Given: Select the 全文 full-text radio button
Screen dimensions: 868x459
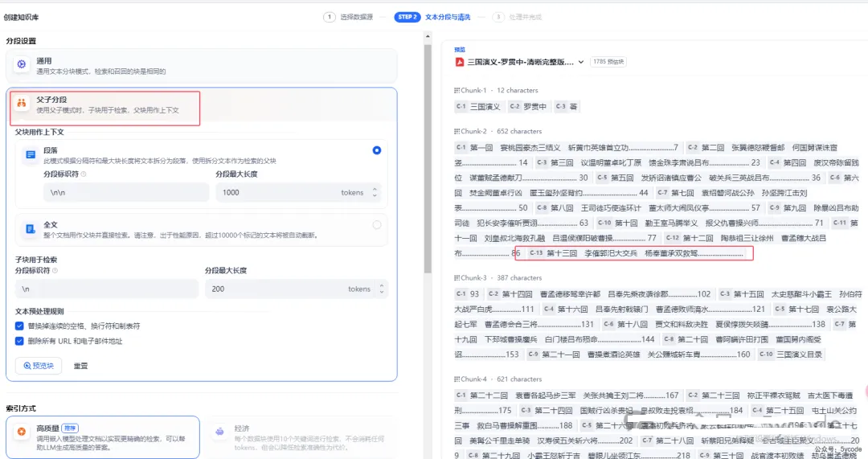Looking at the screenshot, I should pyautogui.click(x=376, y=225).
